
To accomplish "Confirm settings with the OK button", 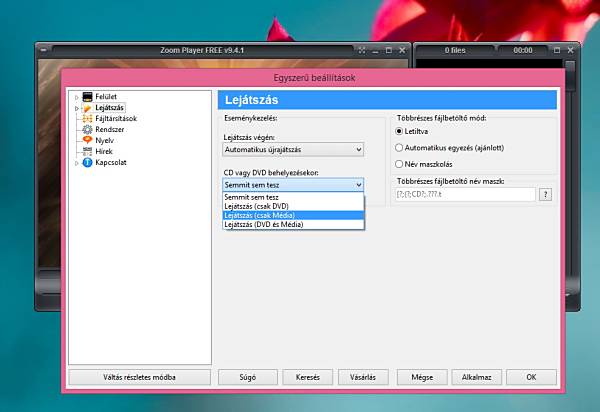I will [x=531, y=377].
